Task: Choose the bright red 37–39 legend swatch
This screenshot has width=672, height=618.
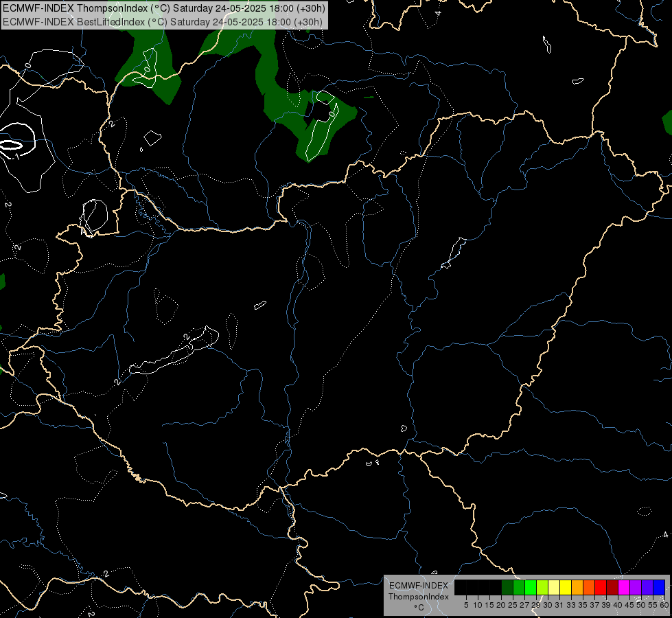Action: [601, 588]
